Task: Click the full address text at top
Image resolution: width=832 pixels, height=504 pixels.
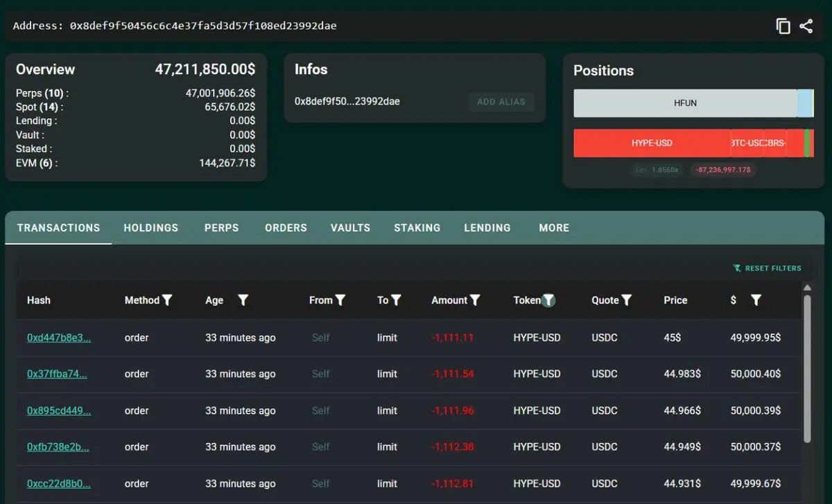Action: tap(203, 26)
